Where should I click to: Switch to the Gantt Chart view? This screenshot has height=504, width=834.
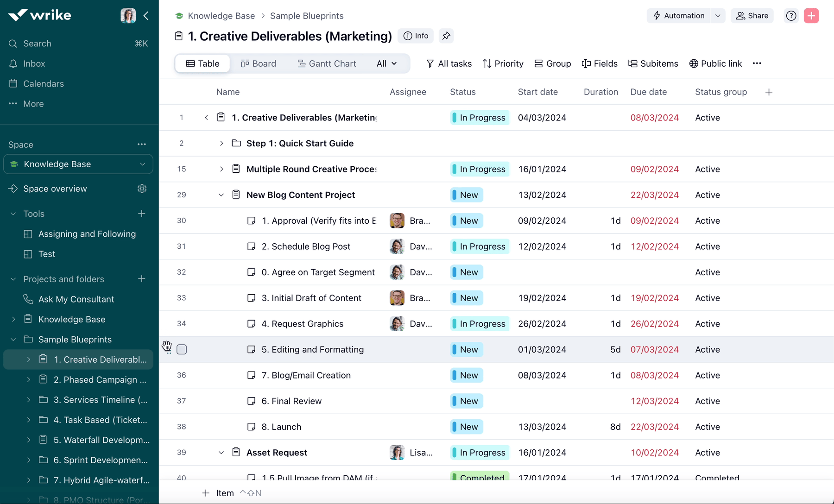pos(327,63)
